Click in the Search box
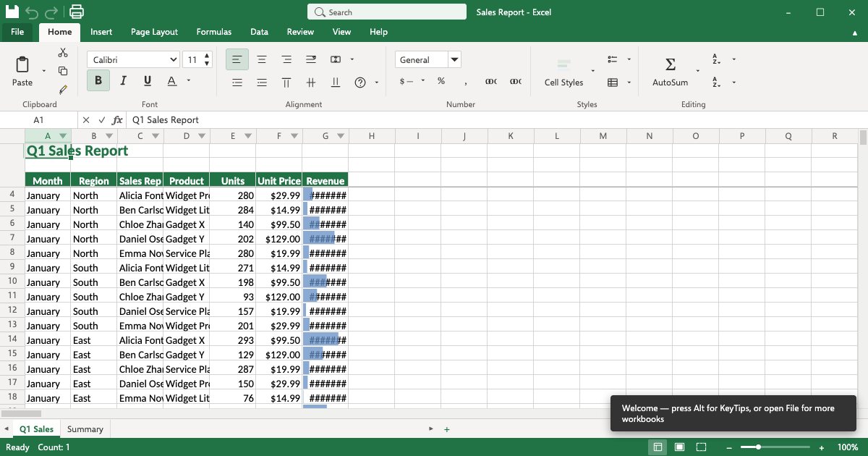This screenshot has width=868, height=456. 387,12
